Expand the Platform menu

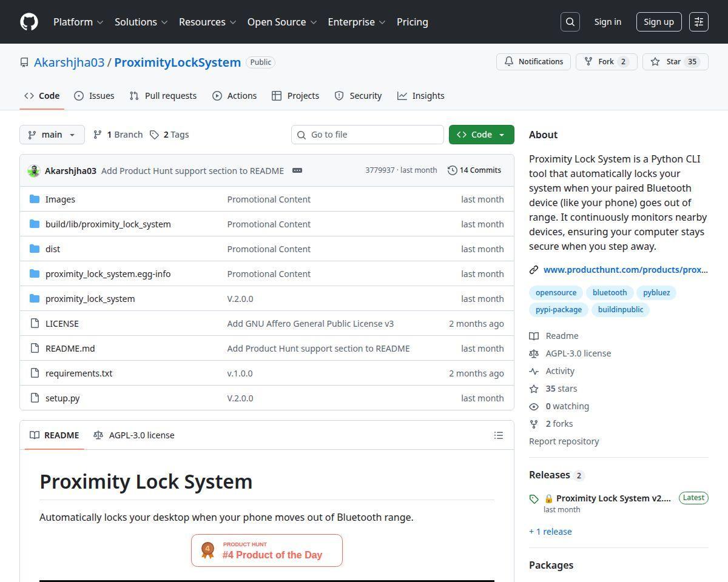tap(78, 22)
